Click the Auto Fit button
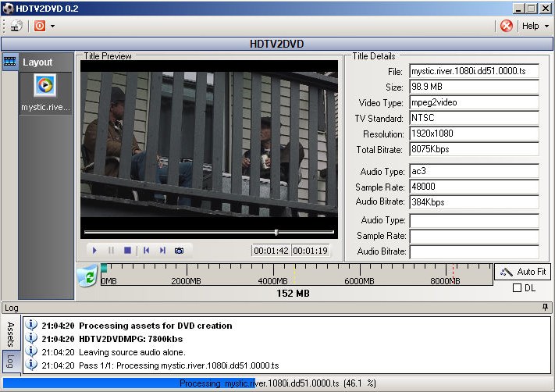555x392 pixels. pos(522,272)
